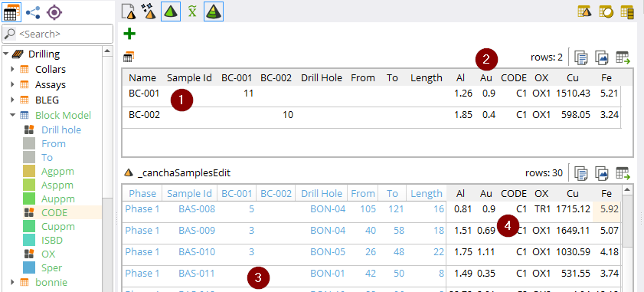Copy the _canchaSamplesEdit table to clipboard
The width and height of the screenshot is (644, 292).
(580, 173)
